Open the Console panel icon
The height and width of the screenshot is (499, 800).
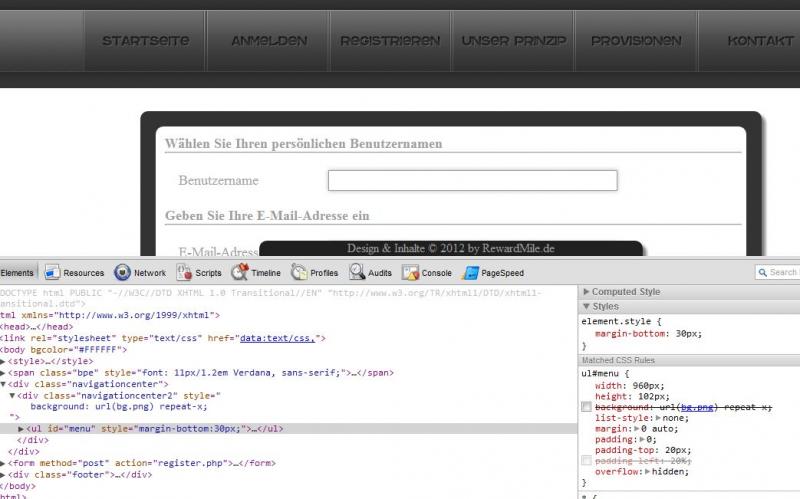click(411, 272)
